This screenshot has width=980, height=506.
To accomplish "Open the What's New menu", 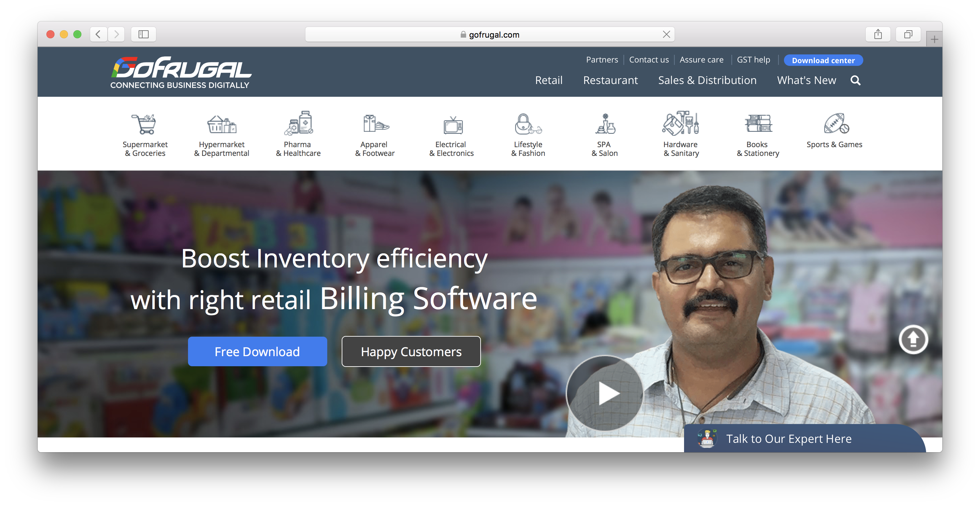I will pyautogui.click(x=806, y=80).
